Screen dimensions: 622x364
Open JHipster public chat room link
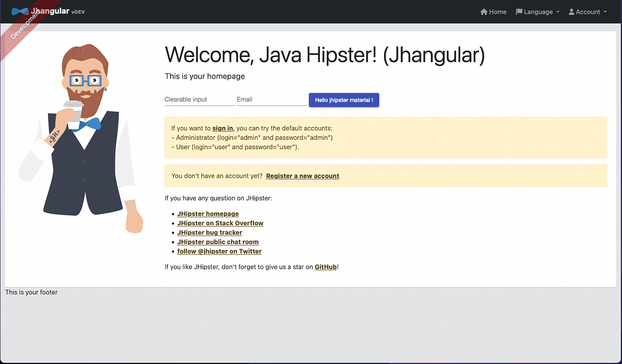coord(218,242)
